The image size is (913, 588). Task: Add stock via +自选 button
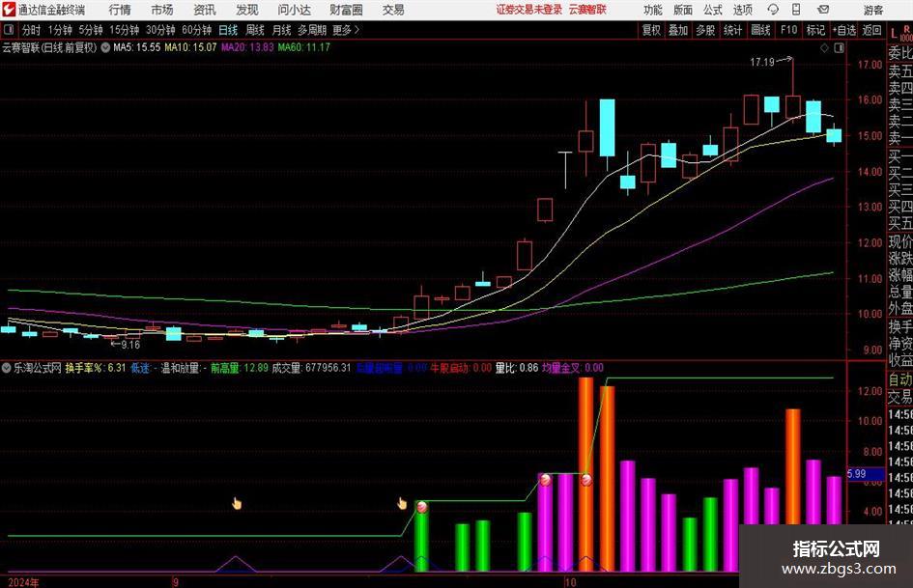point(843,30)
